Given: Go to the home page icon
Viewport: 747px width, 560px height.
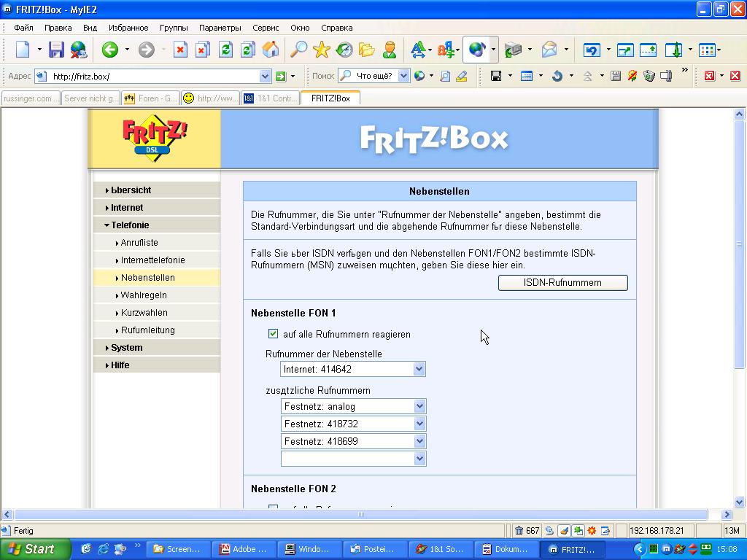Looking at the screenshot, I should click(x=271, y=50).
